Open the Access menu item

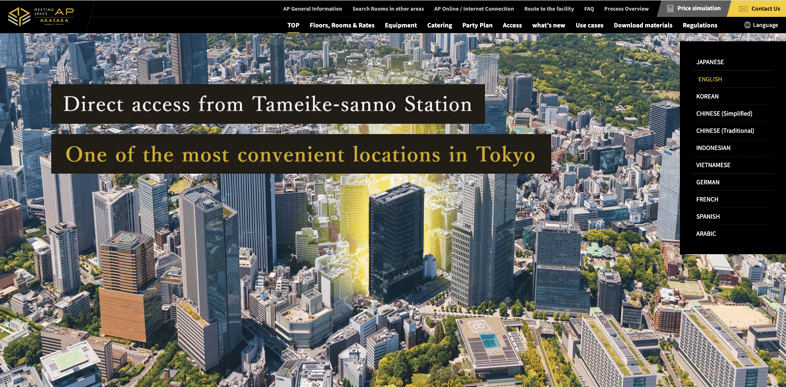pos(512,26)
